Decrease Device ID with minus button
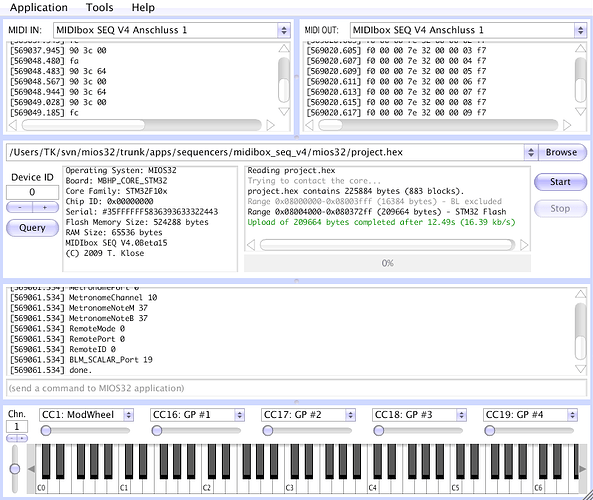Screen dimensions: 593x500 20,207
